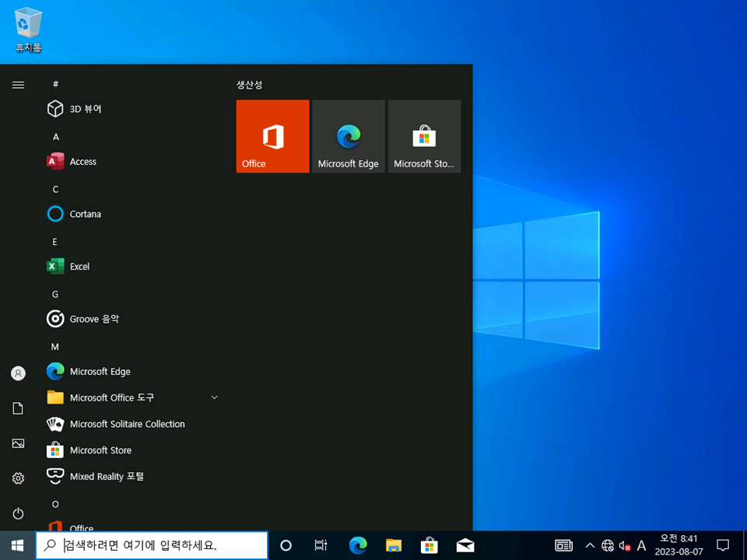Viewport: 747px width, 560px height.
Task: Open Microsoft Store from the taskbar
Action: (x=430, y=545)
